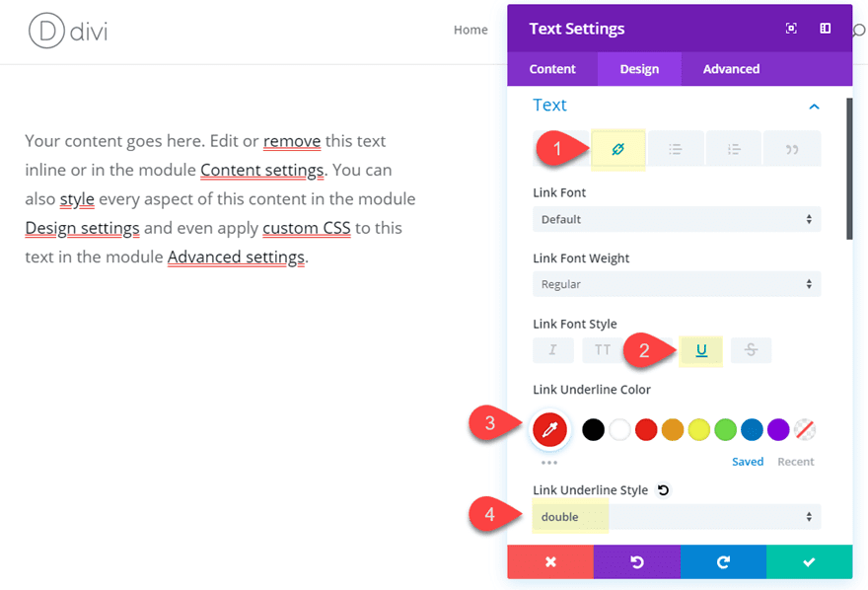868x590 pixels.
Task: Expand the settings modal to fullscreen
Action: point(791,29)
